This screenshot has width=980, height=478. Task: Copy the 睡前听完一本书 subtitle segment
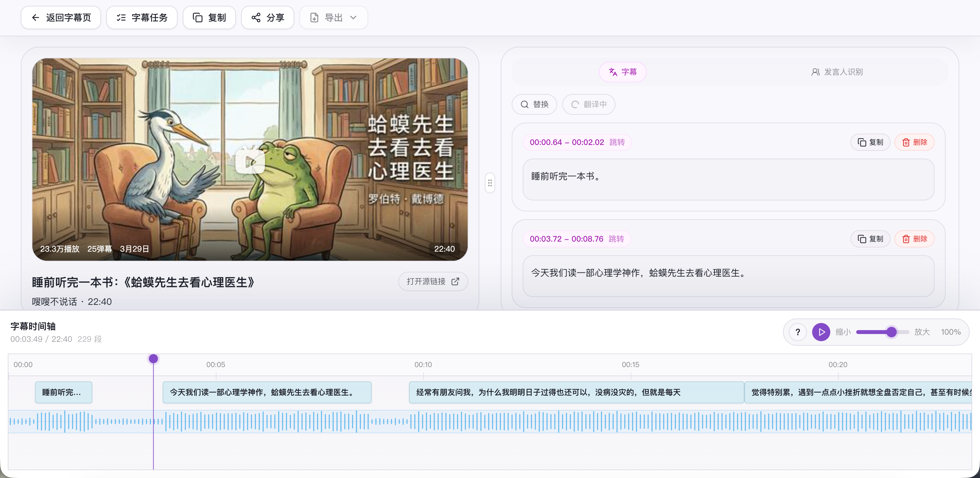pyautogui.click(x=870, y=142)
